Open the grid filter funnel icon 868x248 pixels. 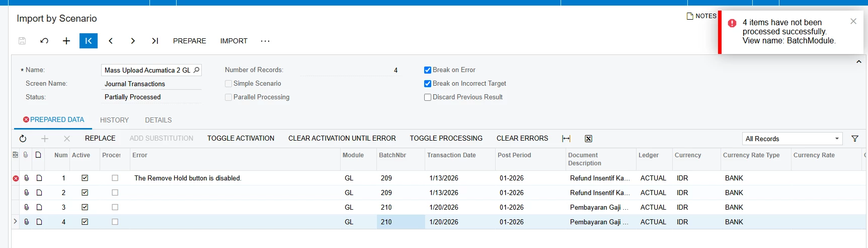855,139
